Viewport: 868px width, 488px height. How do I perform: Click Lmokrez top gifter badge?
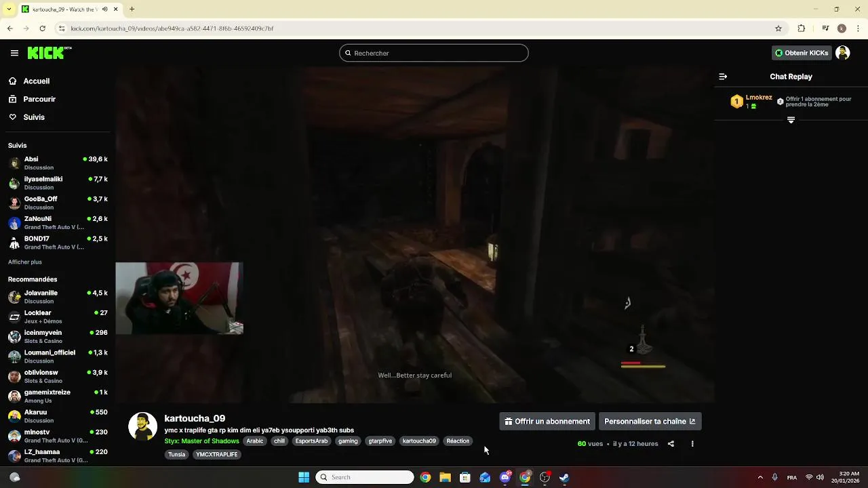coord(736,102)
